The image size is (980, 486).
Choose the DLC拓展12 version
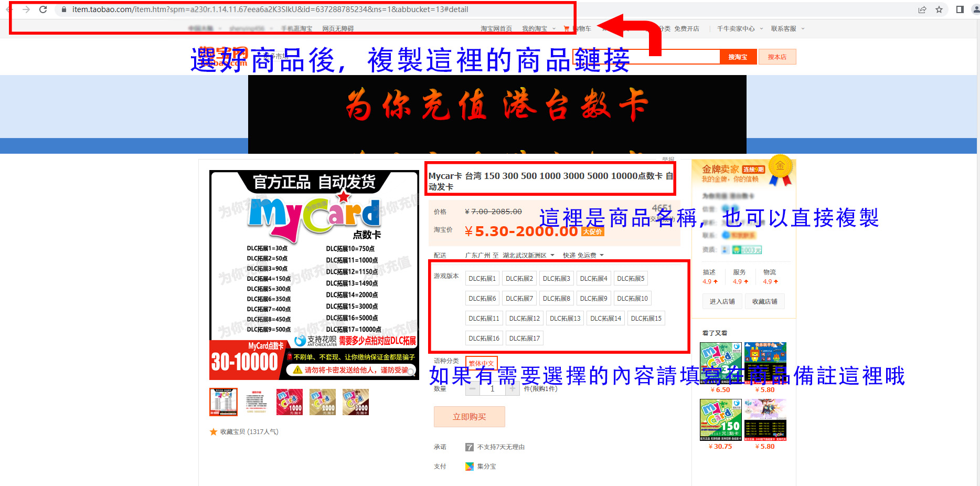point(524,319)
